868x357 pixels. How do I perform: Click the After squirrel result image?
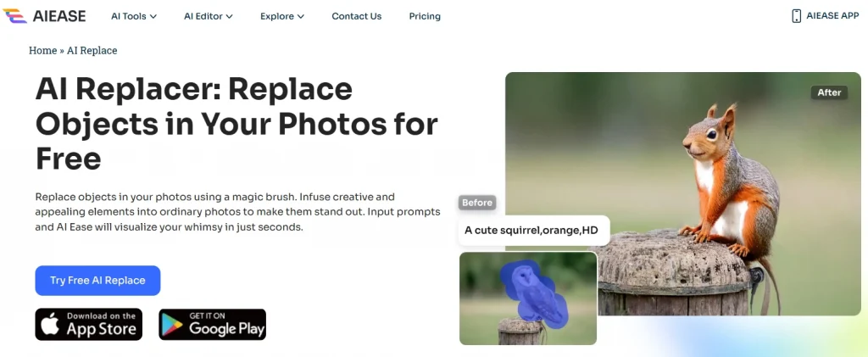click(683, 193)
